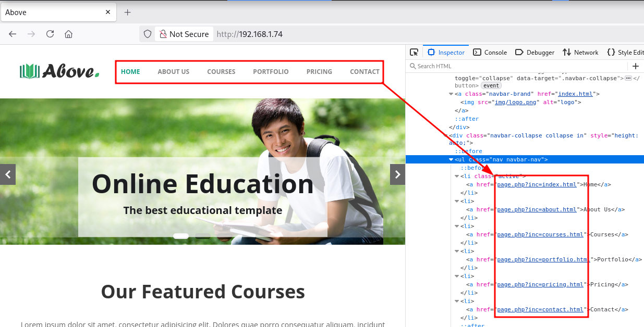Switch to the Debugger tab

534,52
